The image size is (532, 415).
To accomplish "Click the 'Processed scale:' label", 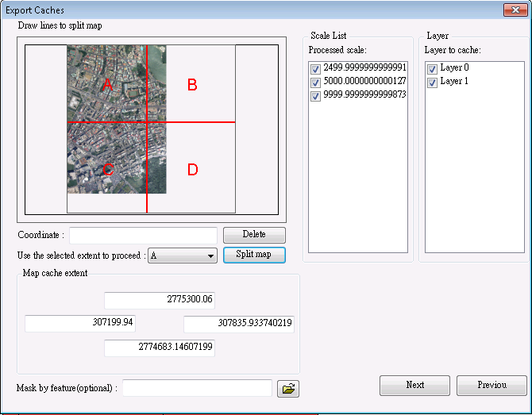I will [x=337, y=50].
